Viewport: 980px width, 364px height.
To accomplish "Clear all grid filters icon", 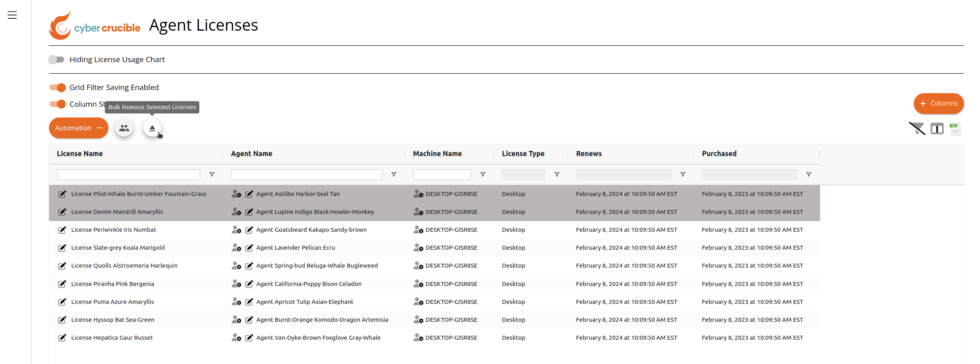I will click(917, 129).
